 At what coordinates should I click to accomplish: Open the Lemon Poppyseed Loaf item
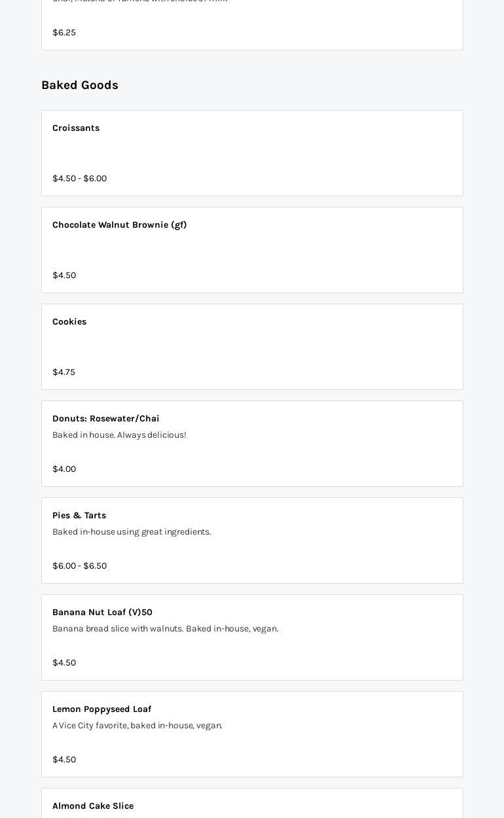click(252, 734)
